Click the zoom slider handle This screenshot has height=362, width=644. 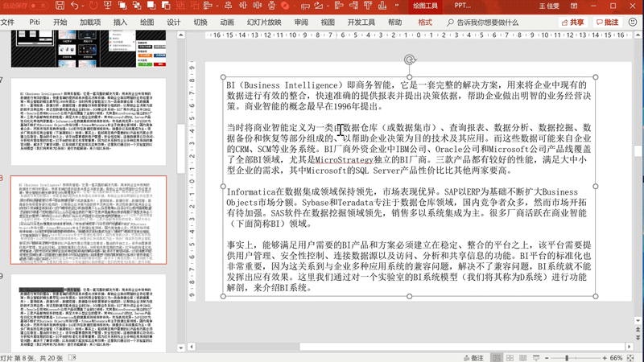coord(567,358)
